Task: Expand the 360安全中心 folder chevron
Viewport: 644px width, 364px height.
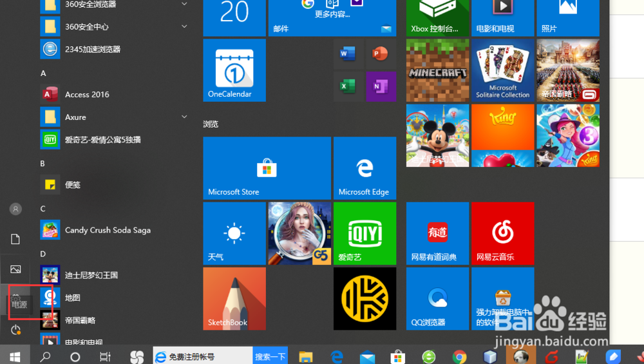Action: click(184, 26)
